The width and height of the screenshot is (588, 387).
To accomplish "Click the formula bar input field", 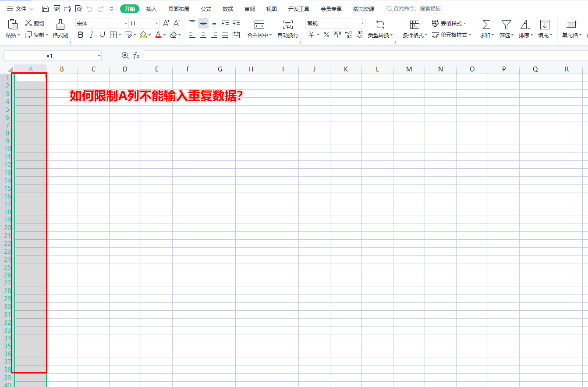I will [x=366, y=56].
